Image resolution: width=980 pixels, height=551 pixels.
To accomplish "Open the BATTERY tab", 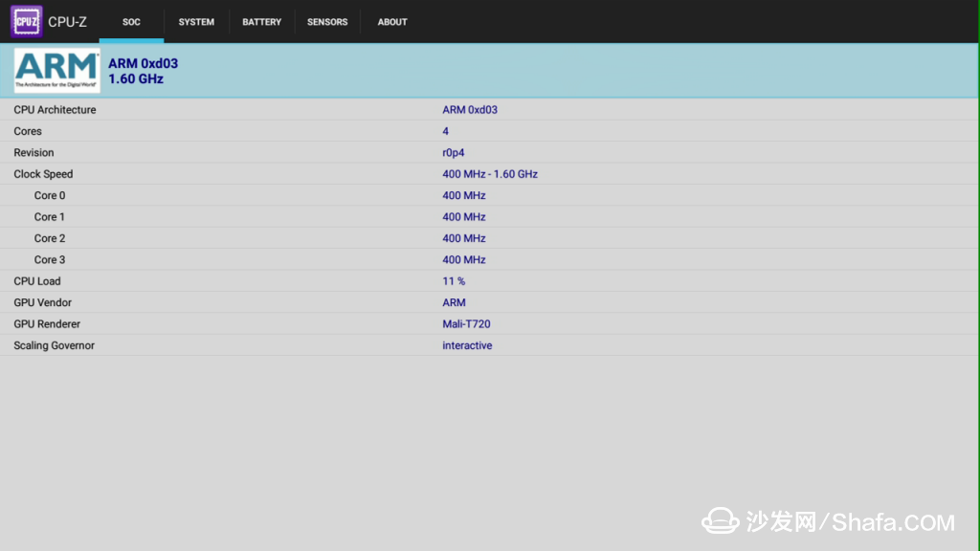I will click(x=262, y=22).
